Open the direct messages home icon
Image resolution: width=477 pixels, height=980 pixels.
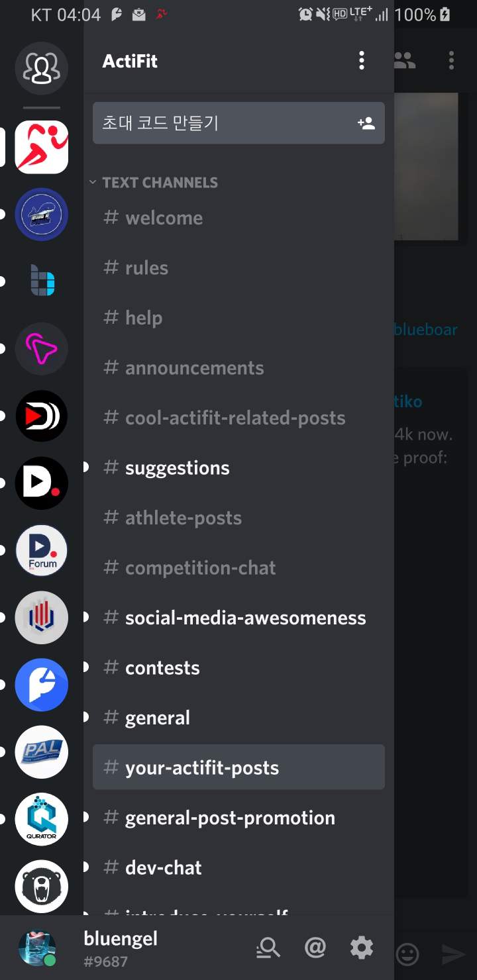(x=41, y=66)
